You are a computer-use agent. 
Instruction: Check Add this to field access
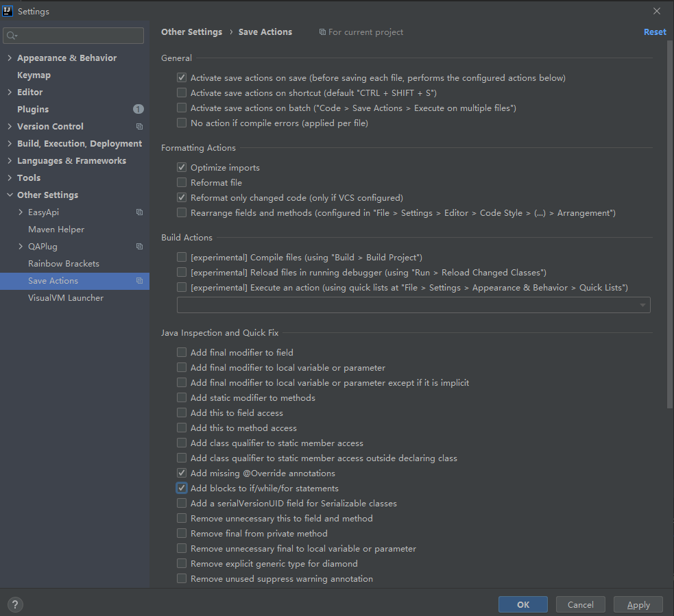pyautogui.click(x=182, y=412)
